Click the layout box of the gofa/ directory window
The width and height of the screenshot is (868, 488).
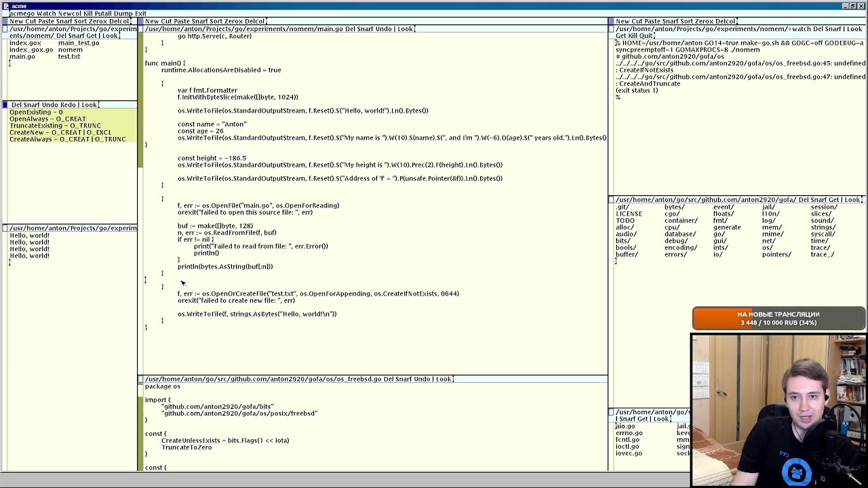click(x=611, y=199)
